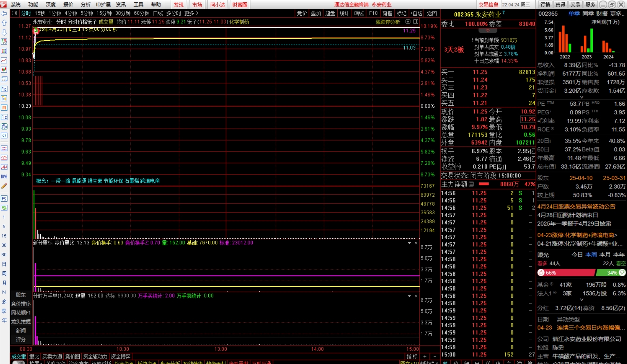Open the 4月24日股票交易异常波动公告 link
The width and height of the screenshot is (627, 364).
[x=576, y=206]
